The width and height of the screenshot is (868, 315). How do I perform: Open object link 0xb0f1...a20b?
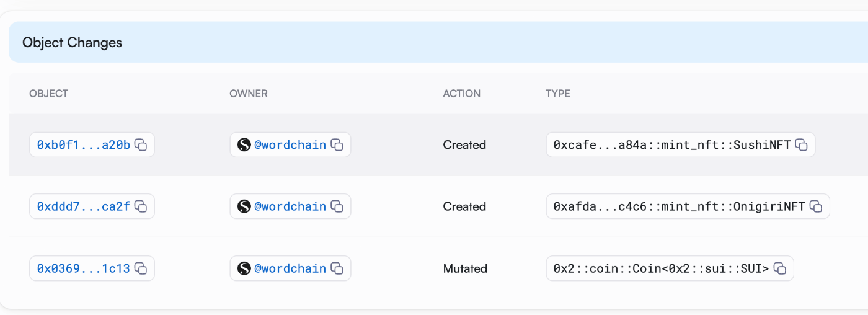tap(84, 145)
